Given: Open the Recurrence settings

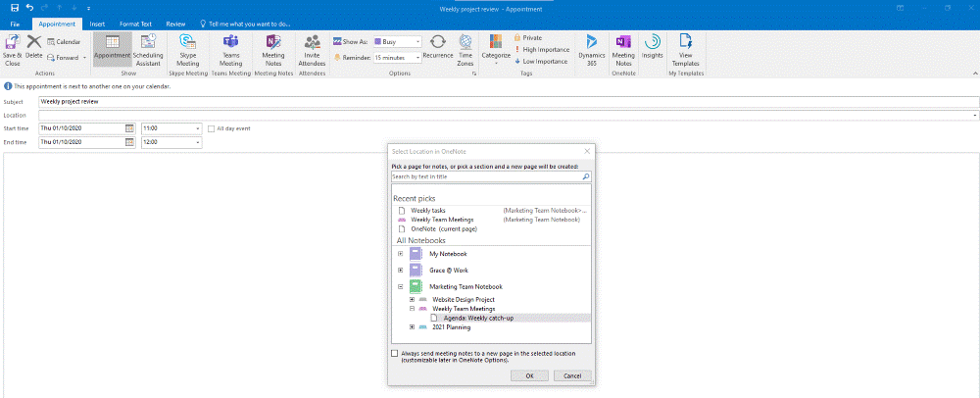Looking at the screenshot, I should [x=437, y=42].
